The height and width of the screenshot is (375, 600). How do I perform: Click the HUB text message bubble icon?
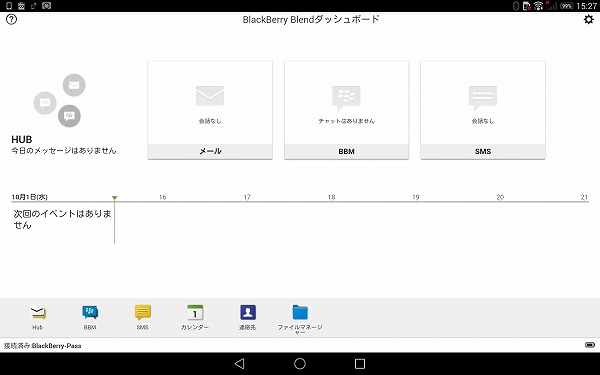click(x=45, y=103)
